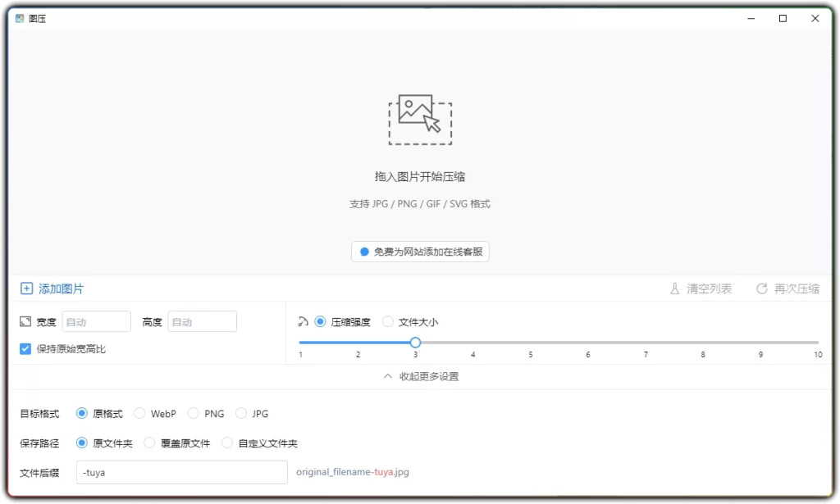
Task: Click the -tuya file suffix input field
Action: pyautogui.click(x=180, y=473)
